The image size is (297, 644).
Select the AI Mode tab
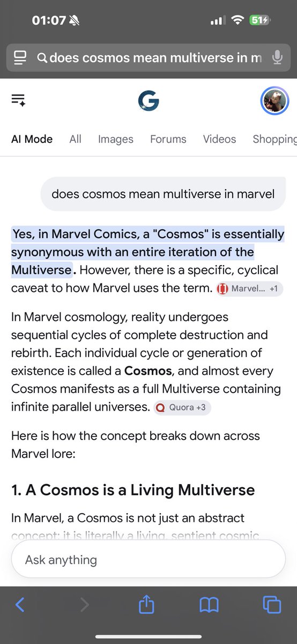click(32, 139)
